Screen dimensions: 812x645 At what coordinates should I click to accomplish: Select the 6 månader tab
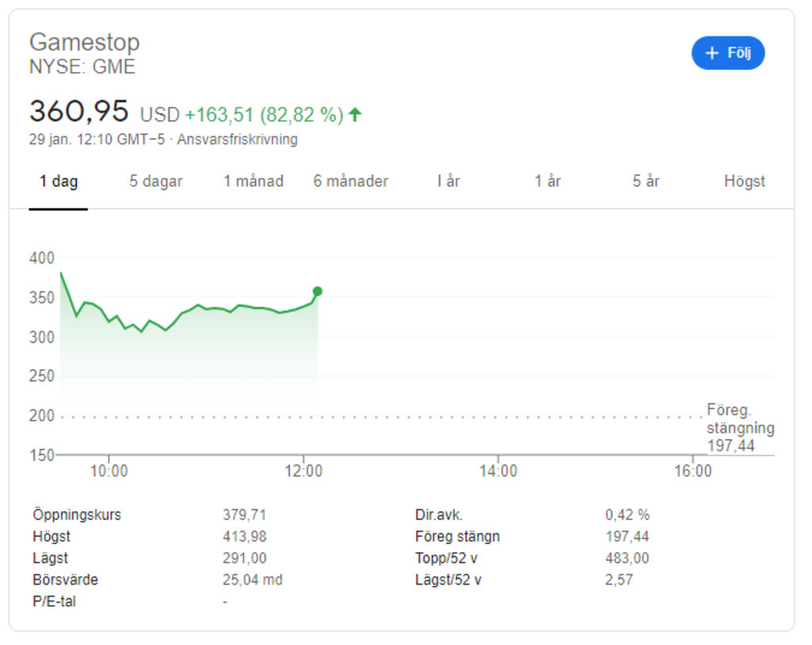tap(350, 182)
